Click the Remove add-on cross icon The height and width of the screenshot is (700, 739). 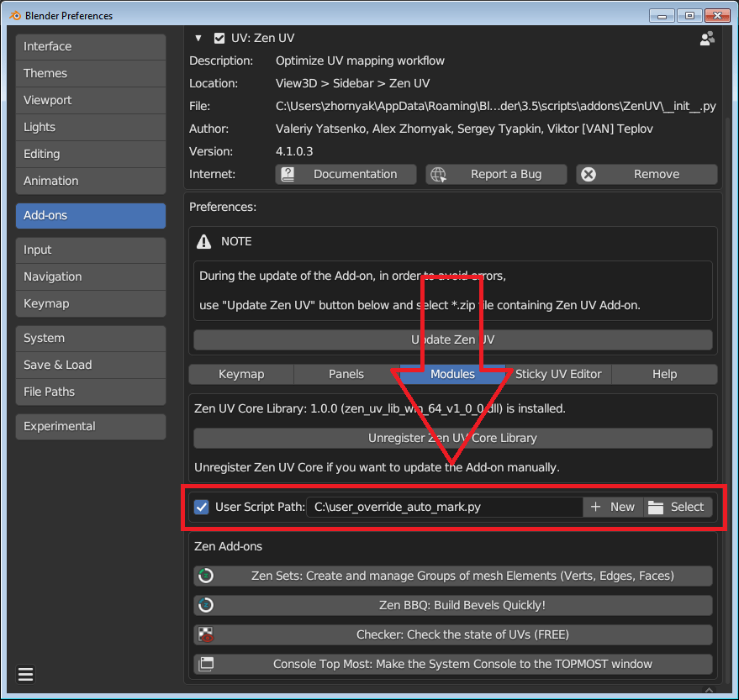click(590, 174)
